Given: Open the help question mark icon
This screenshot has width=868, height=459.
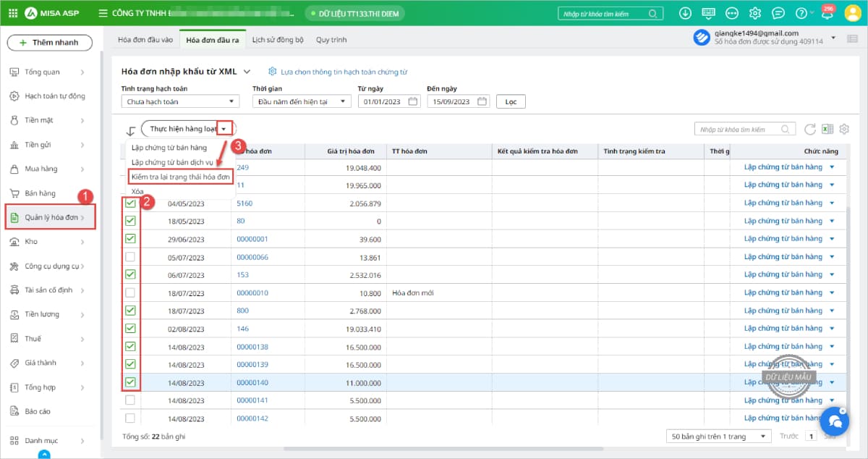Looking at the screenshot, I should point(801,13).
